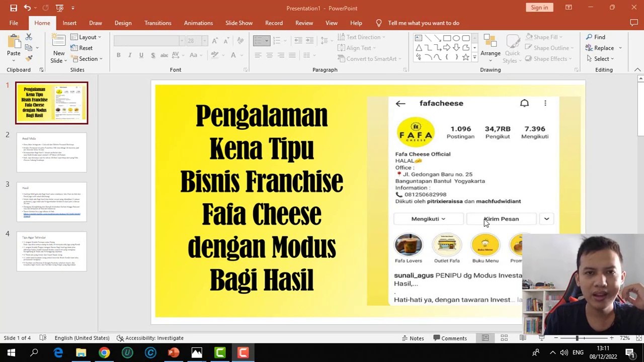This screenshot has width=644, height=362.
Task: Select the Oval shape in the shapes gallery
Action: click(456, 38)
